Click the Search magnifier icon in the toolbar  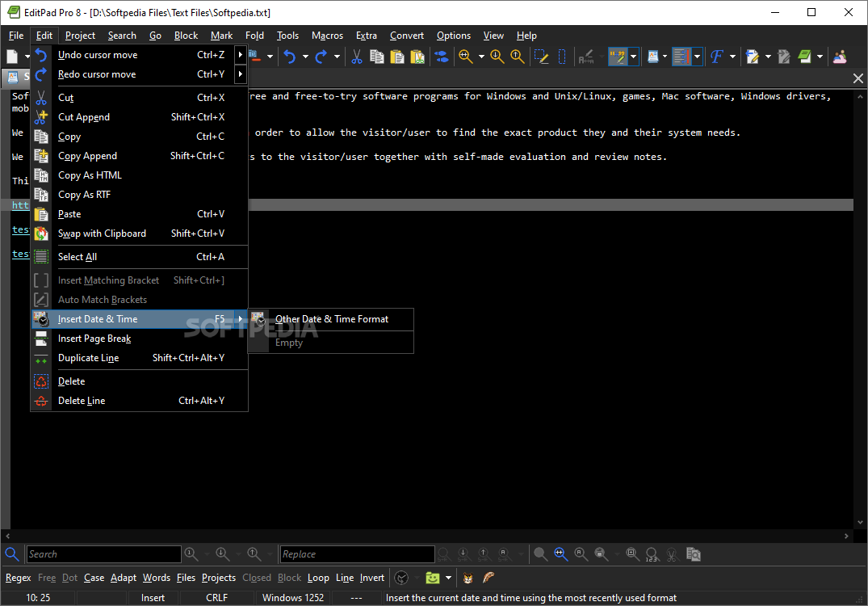pos(466,57)
